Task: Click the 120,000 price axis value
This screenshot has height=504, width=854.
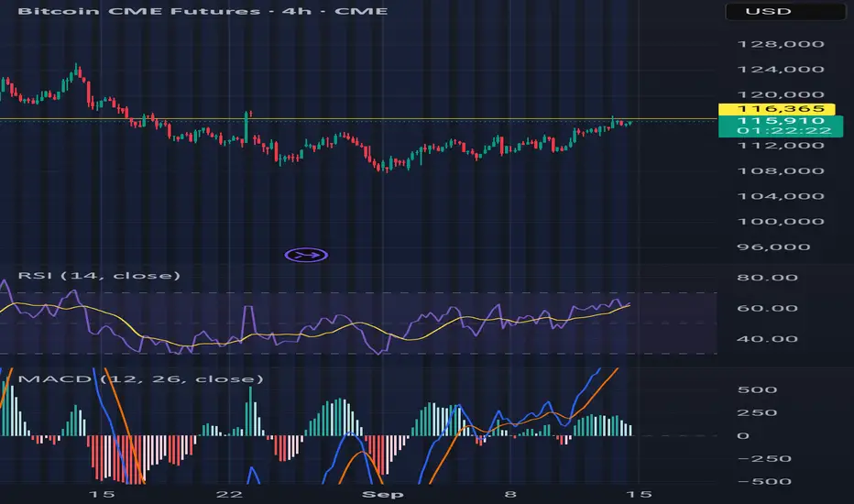Action: coord(780,94)
